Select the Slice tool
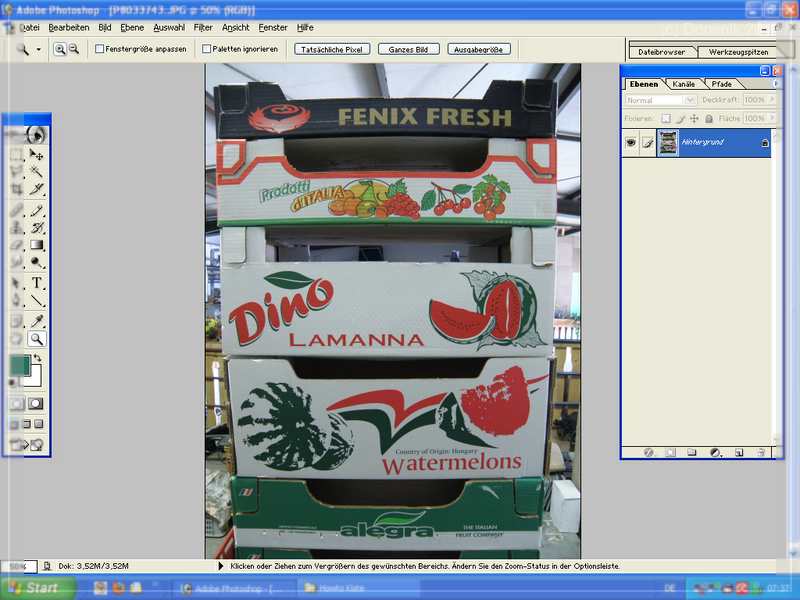Screen dimensions: 800x600 [x=36, y=189]
